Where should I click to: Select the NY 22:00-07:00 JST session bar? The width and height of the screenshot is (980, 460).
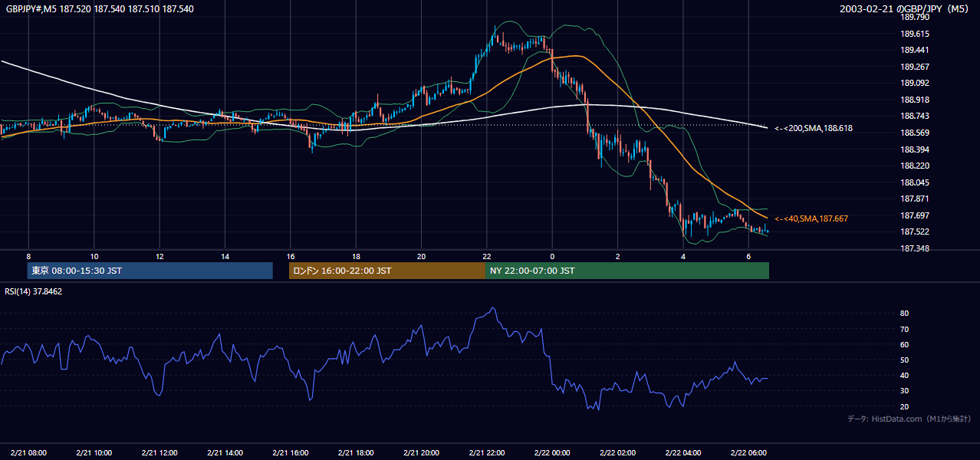(627, 271)
